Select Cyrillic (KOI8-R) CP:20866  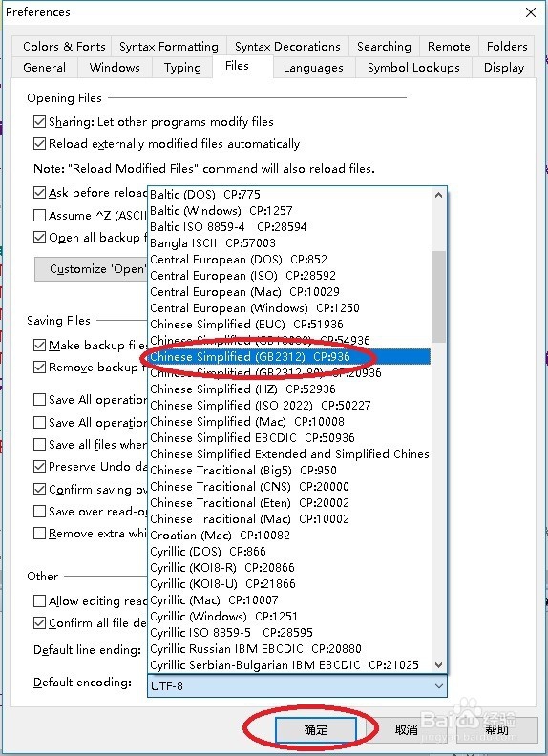[x=289, y=568]
